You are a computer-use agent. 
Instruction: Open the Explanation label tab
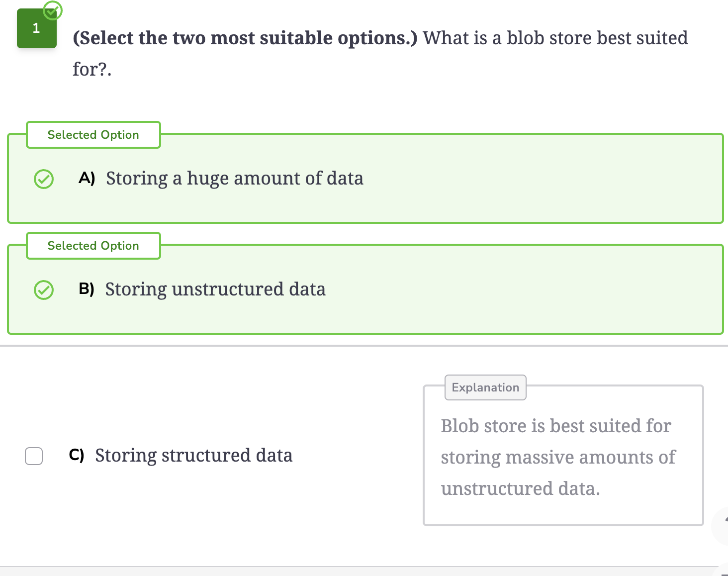pyautogui.click(x=485, y=387)
